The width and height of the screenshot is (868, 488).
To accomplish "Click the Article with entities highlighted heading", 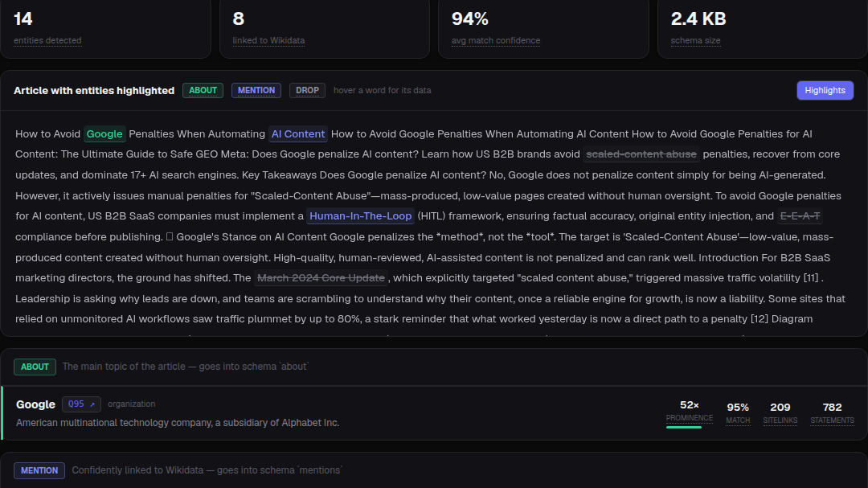I will [94, 90].
